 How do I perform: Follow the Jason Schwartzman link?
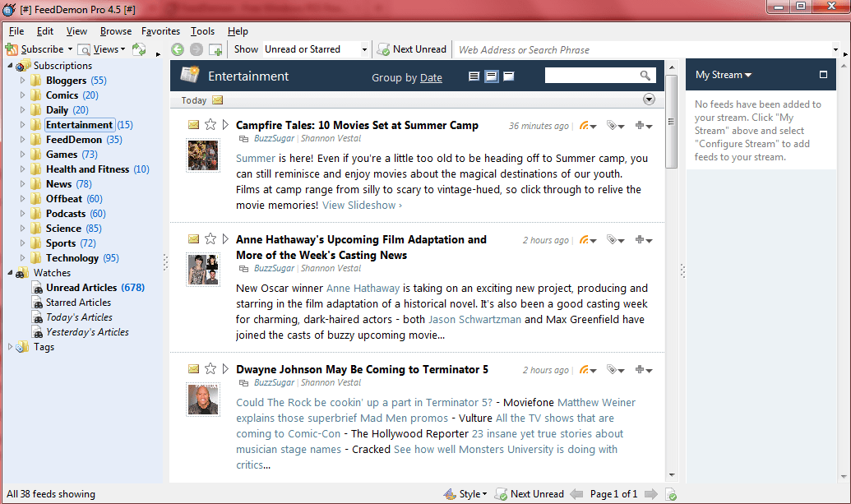tap(475, 320)
